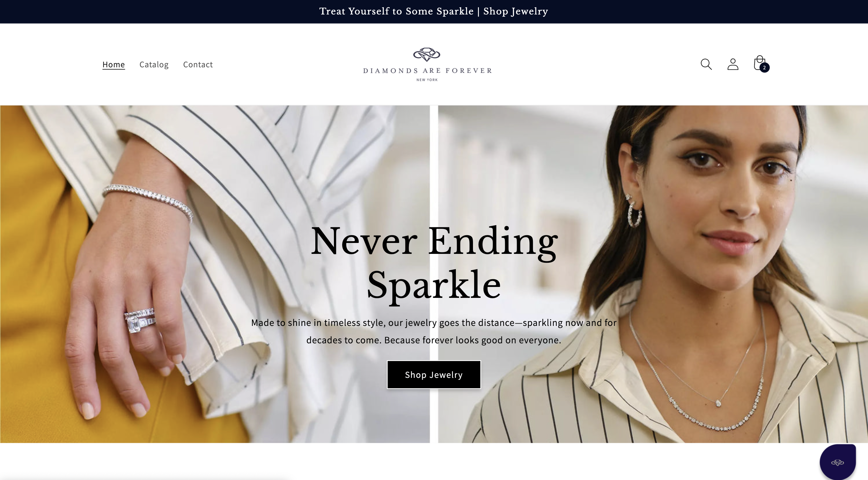This screenshot has width=868, height=480.
Task: Click the Never Ending Sparkle heading
Action: (434, 263)
